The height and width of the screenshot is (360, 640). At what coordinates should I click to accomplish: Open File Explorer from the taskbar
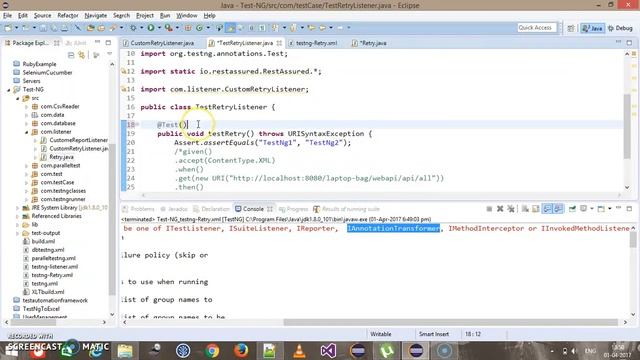pyautogui.click(x=125, y=351)
